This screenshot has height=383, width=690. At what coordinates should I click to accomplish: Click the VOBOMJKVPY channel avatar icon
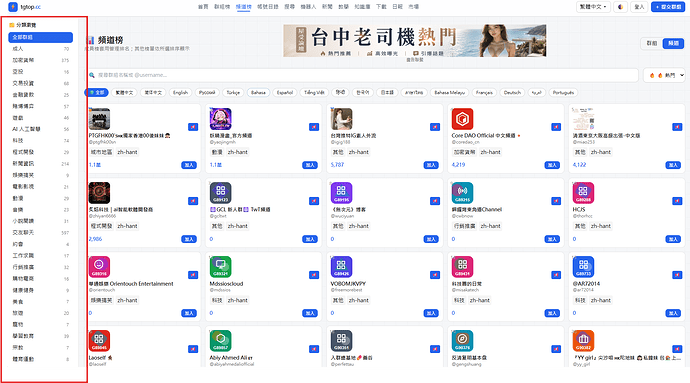coord(341,267)
